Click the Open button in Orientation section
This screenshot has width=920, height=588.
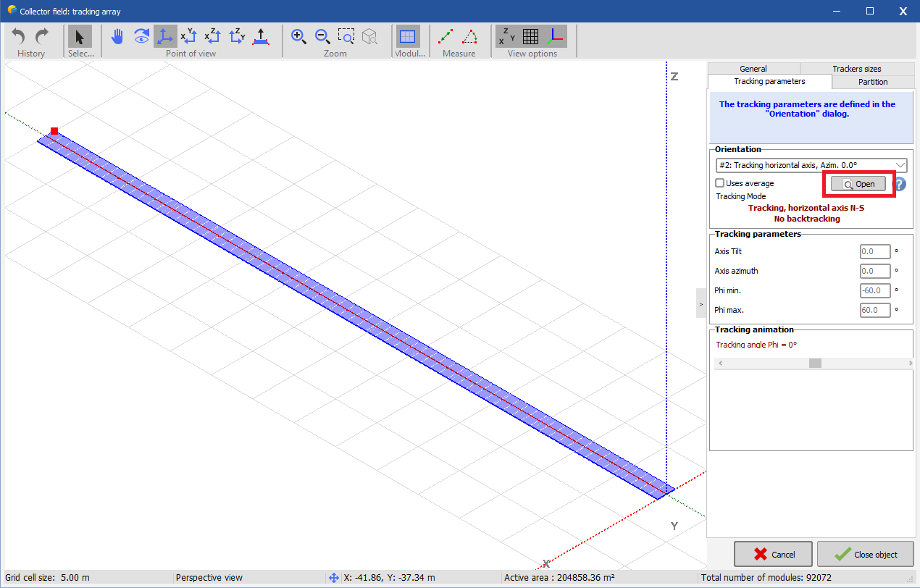pyautogui.click(x=858, y=183)
